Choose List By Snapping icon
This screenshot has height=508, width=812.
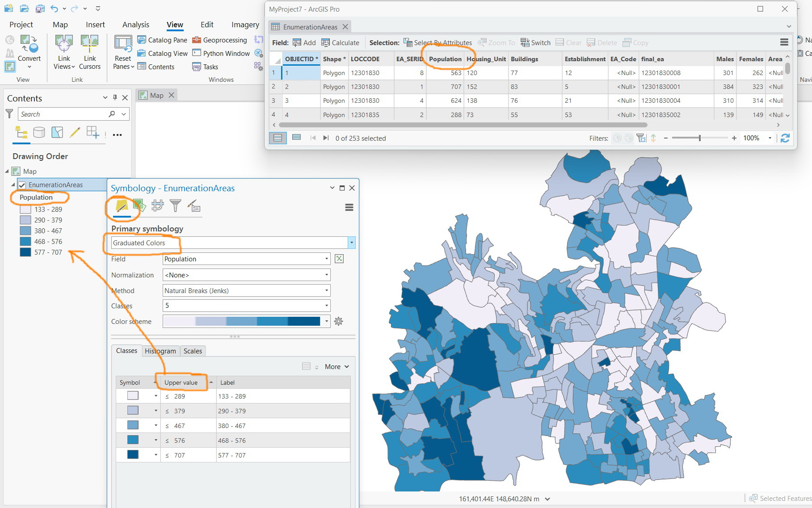(x=93, y=132)
